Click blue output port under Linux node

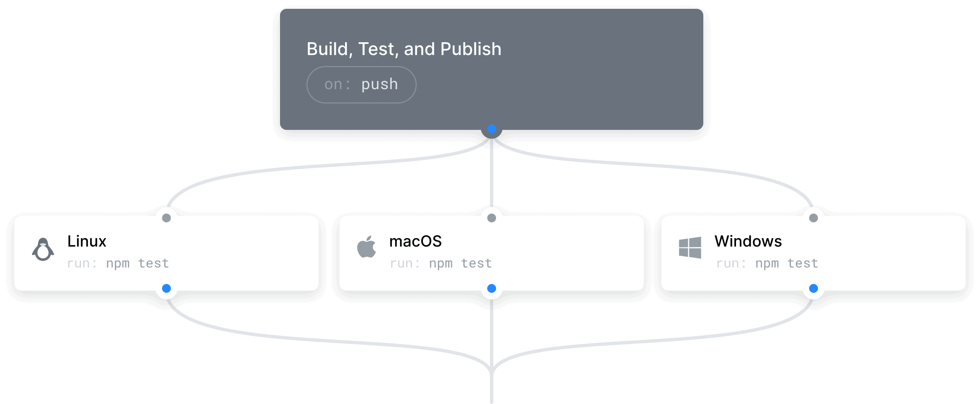(166, 288)
